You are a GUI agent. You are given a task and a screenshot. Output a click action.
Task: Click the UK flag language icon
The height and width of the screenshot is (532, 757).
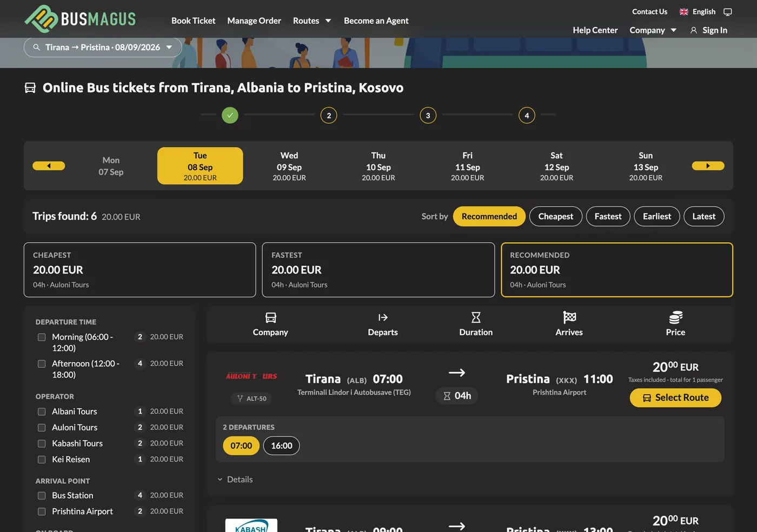click(684, 12)
